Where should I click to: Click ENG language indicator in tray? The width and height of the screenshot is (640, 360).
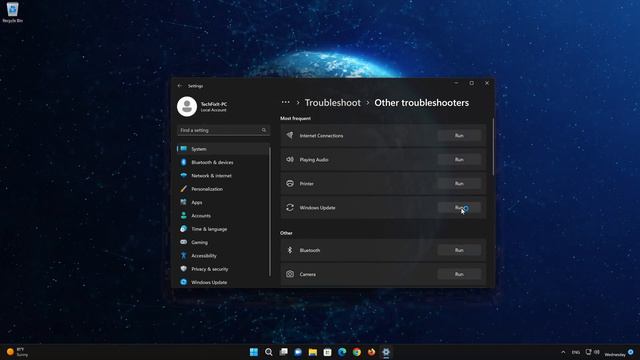coord(576,352)
